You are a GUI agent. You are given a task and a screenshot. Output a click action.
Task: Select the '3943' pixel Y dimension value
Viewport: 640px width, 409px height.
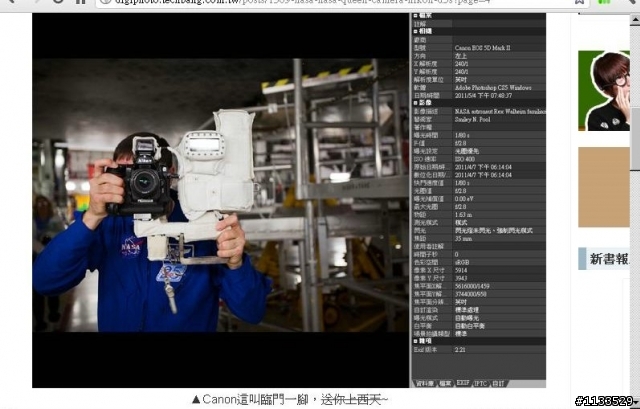point(461,278)
